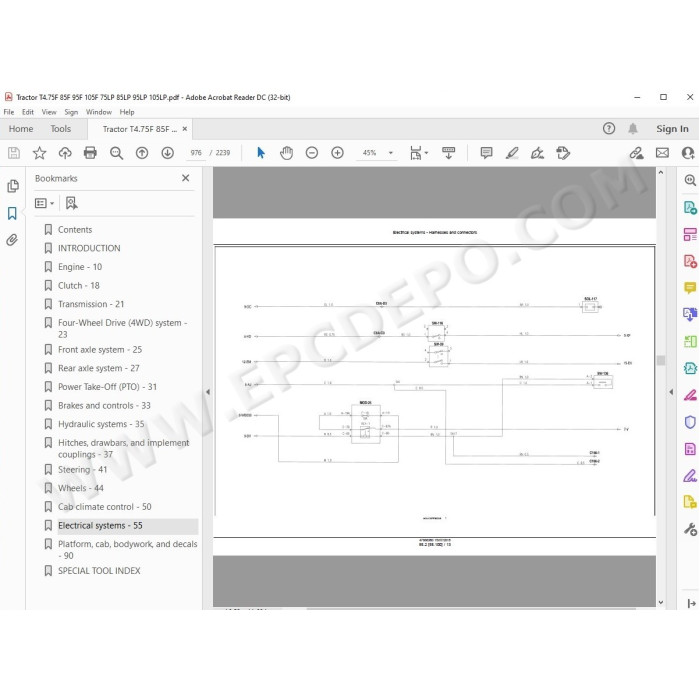Open the Window menu
This screenshot has width=700, height=700.
click(99, 112)
